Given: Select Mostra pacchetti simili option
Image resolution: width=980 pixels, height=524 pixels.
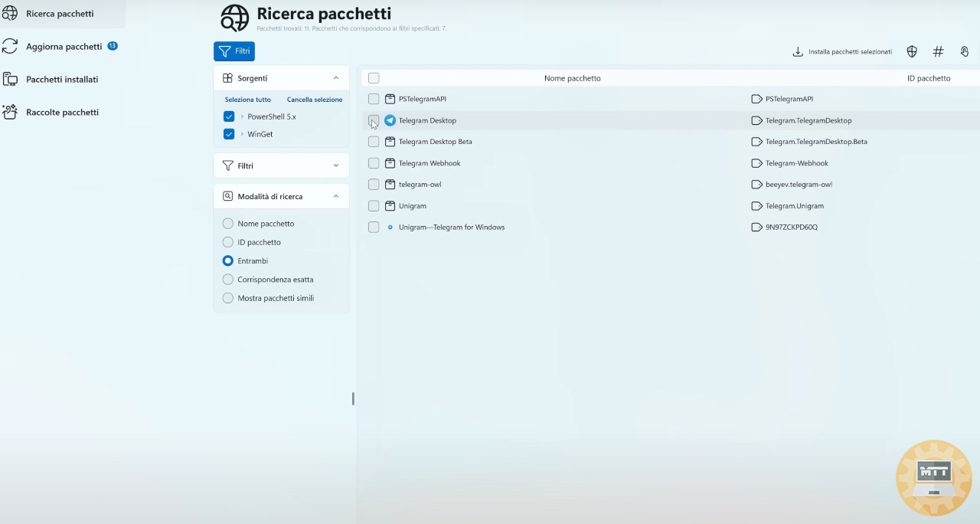Looking at the screenshot, I should (227, 298).
